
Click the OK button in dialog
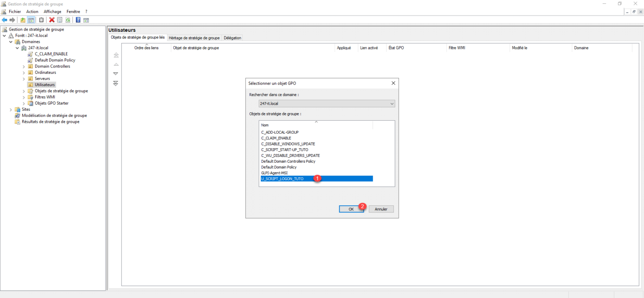pos(351,209)
